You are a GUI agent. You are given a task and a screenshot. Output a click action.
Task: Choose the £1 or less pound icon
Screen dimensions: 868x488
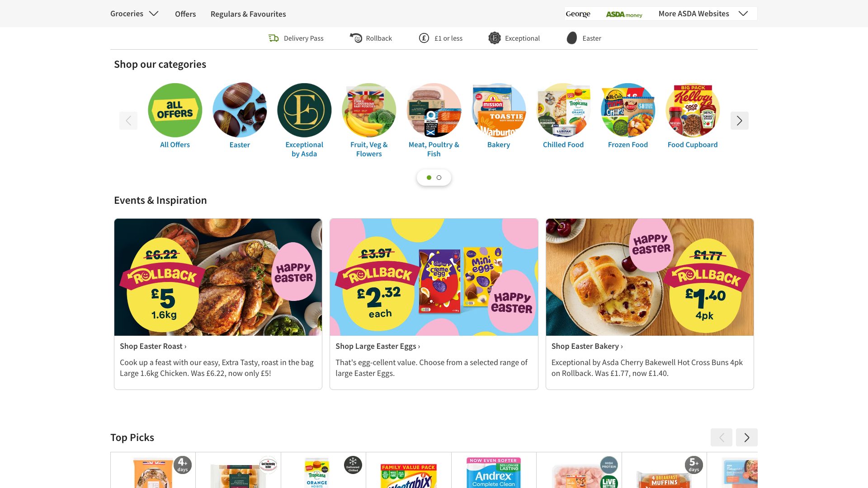pos(424,38)
